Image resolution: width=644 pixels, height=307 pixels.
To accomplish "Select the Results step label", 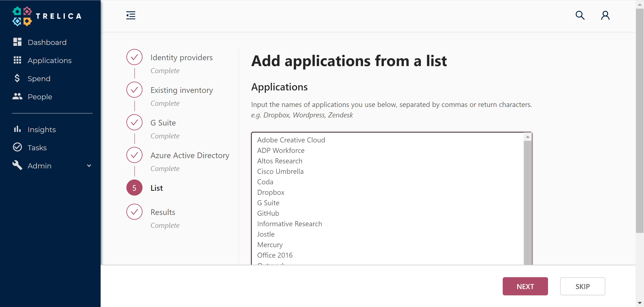I will coord(163,212).
